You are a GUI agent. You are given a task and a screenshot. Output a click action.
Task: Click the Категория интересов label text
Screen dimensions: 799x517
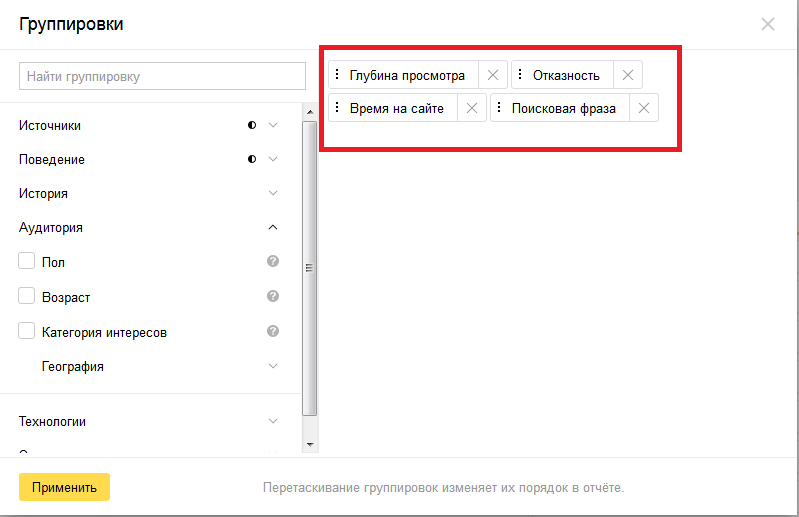tap(104, 333)
